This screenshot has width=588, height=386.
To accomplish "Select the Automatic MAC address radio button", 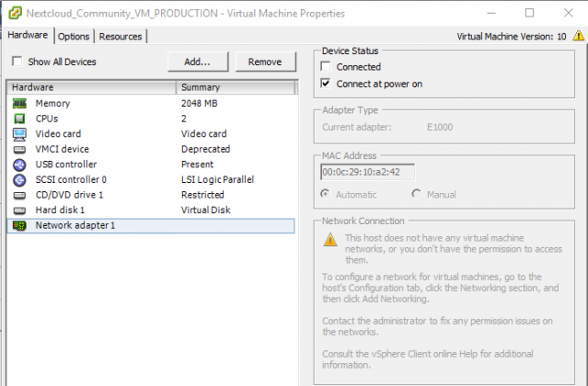I will 325,194.
